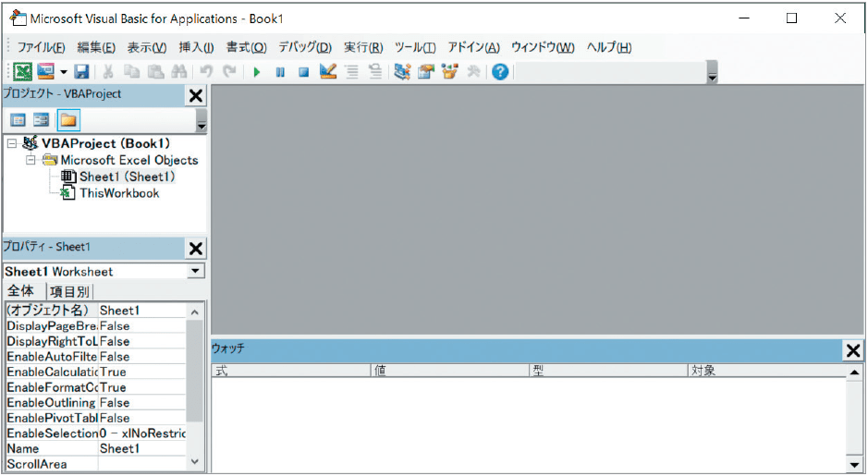Collapse the VBAProject (Book1) tree node

point(12,144)
